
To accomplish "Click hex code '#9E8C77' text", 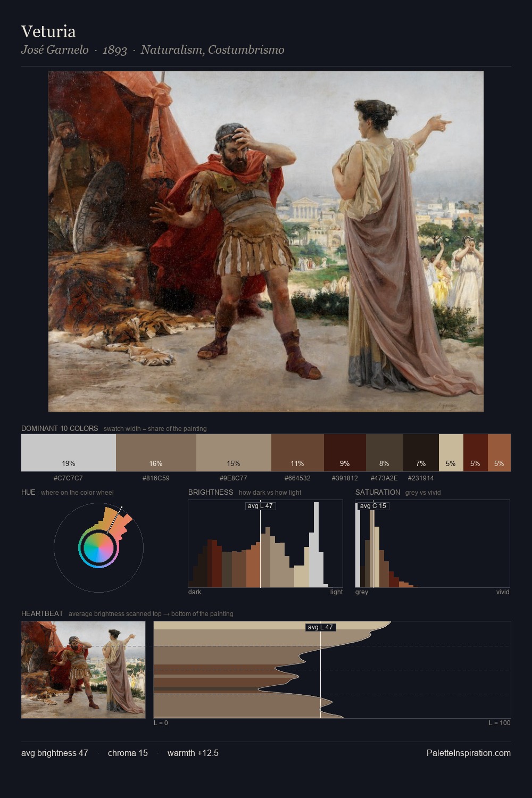I will [x=234, y=478].
